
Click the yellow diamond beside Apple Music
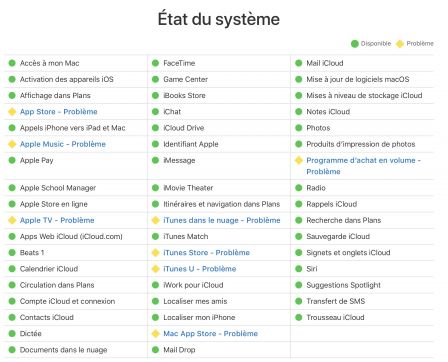coord(12,144)
